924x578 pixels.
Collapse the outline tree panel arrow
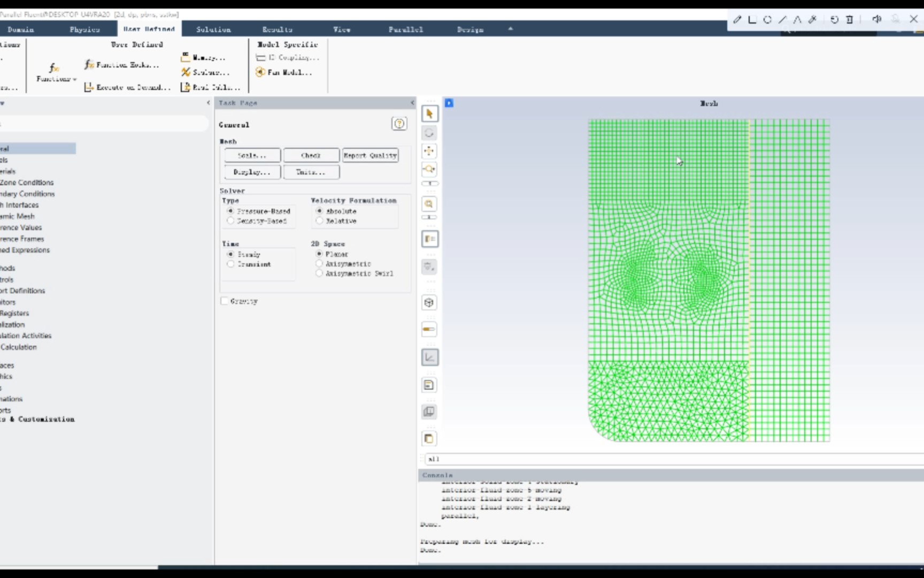208,103
